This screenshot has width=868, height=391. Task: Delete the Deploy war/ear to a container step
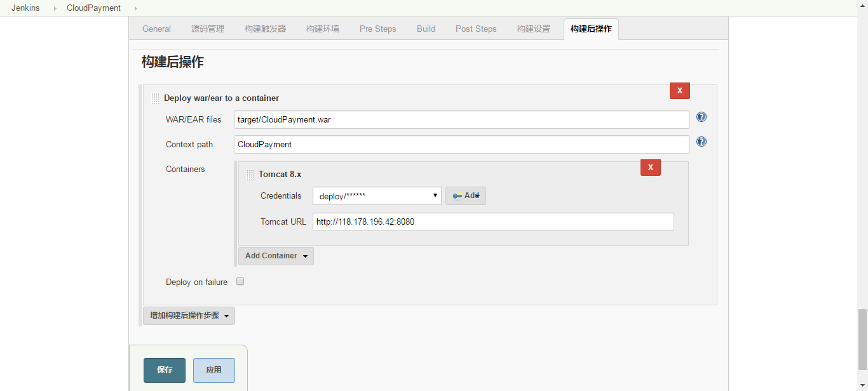click(680, 91)
